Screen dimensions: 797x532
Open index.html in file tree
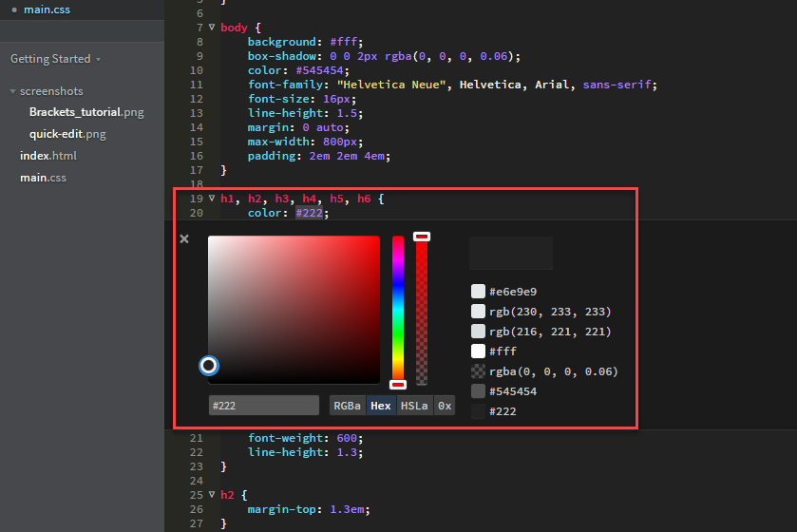[x=48, y=156]
